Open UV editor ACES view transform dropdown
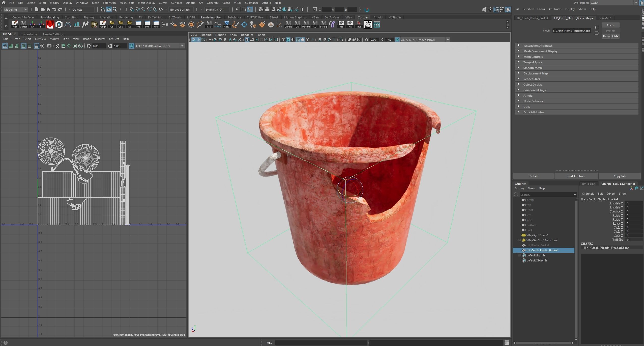Image resolution: width=644 pixels, height=346 pixels. [x=160, y=46]
